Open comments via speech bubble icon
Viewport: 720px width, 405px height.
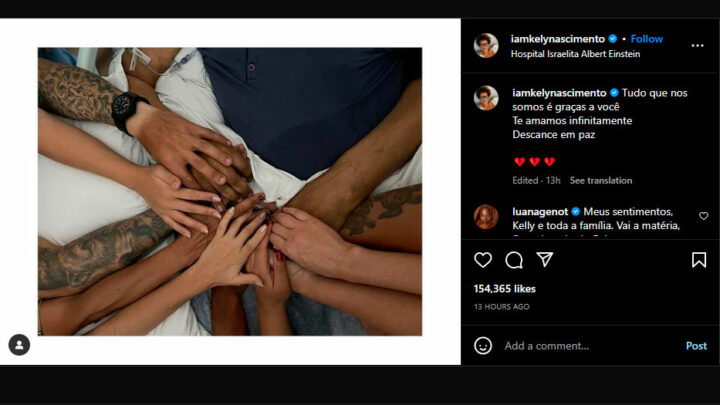click(x=514, y=260)
